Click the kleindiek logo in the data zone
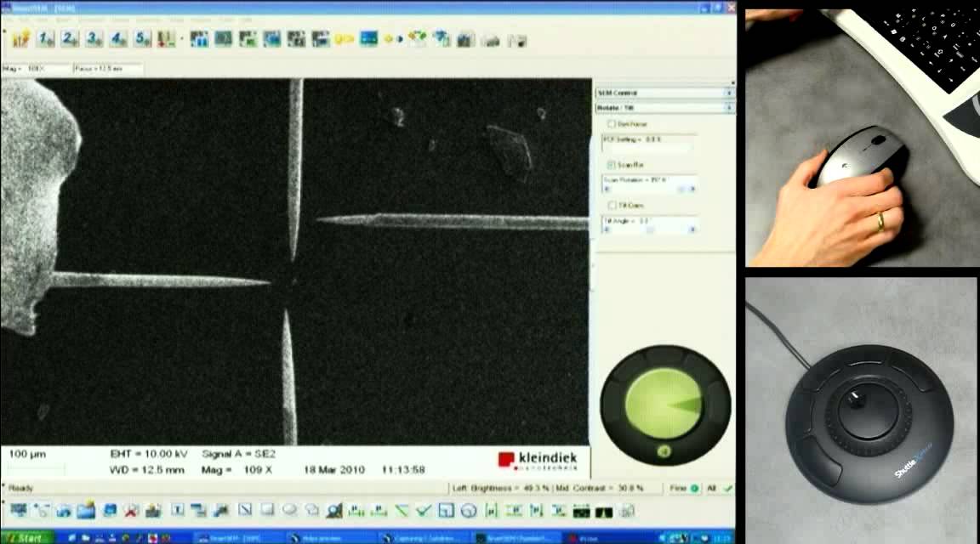 538,461
